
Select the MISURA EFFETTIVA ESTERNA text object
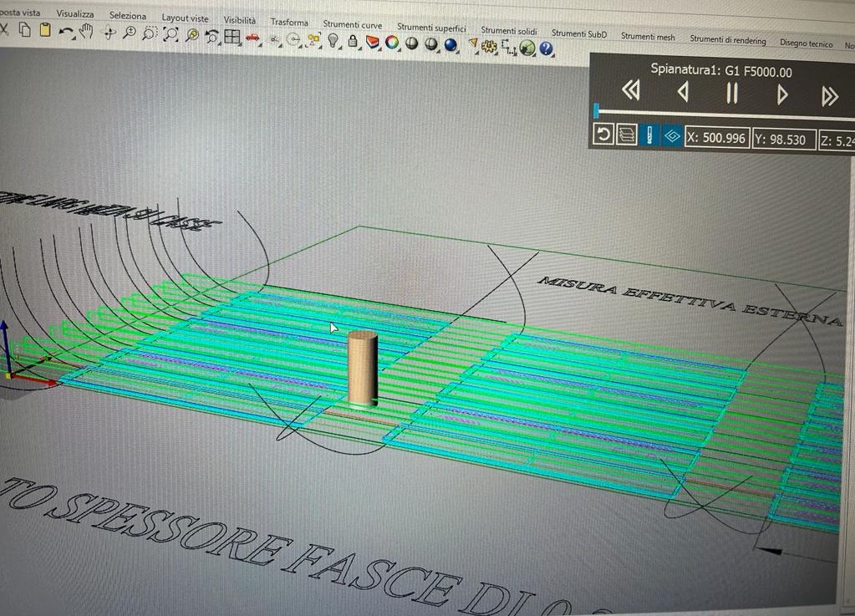pos(690,301)
